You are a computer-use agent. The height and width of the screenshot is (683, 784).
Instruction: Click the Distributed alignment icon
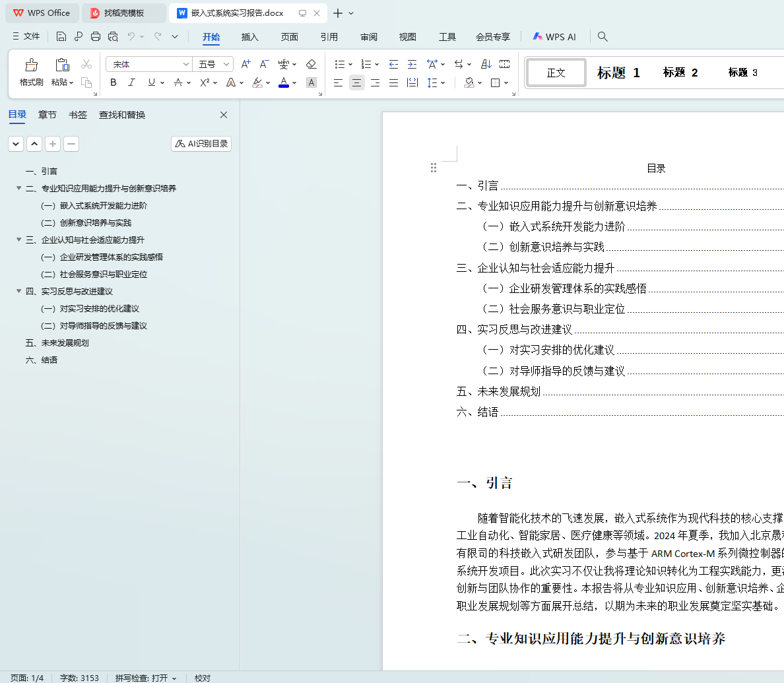coord(412,82)
